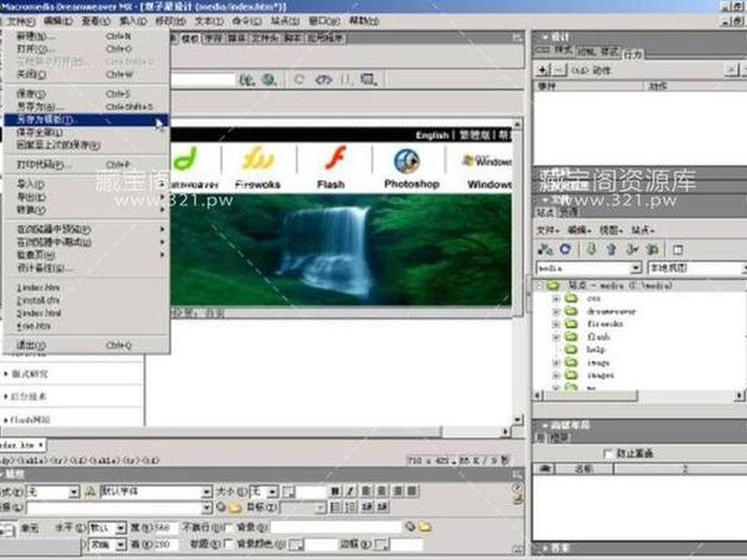Open the 边框 border color swatch

(381, 544)
